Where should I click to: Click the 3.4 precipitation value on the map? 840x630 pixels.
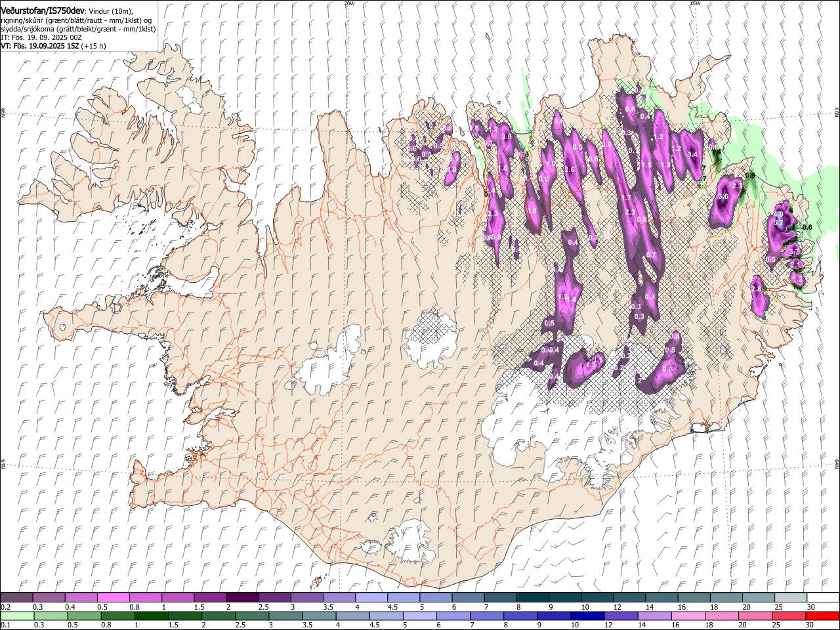pos(692,154)
